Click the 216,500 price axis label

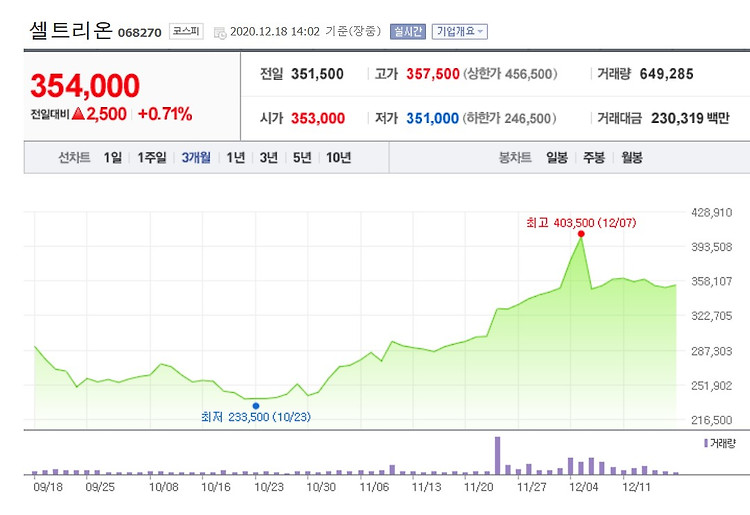pyautogui.click(x=712, y=420)
